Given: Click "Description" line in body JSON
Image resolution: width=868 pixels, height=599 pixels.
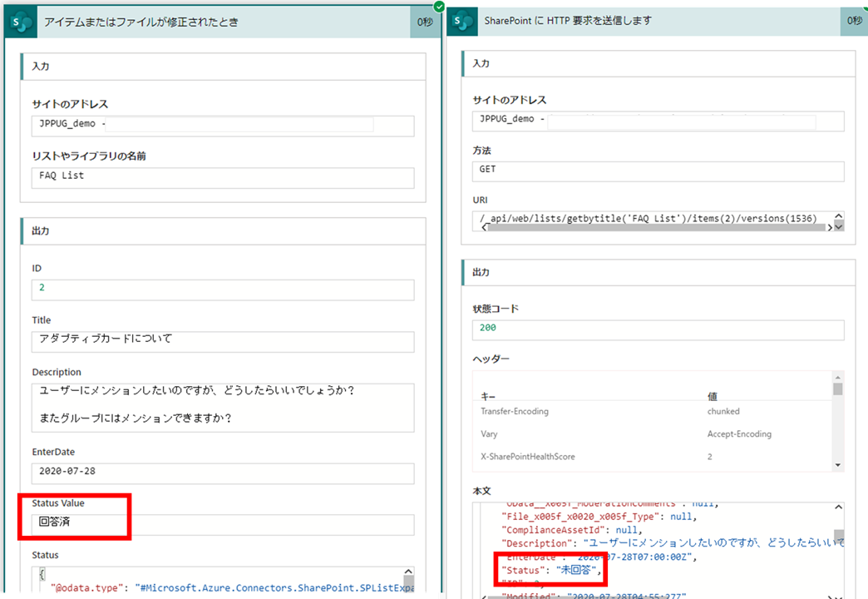Looking at the screenshot, I should (673, 543).
